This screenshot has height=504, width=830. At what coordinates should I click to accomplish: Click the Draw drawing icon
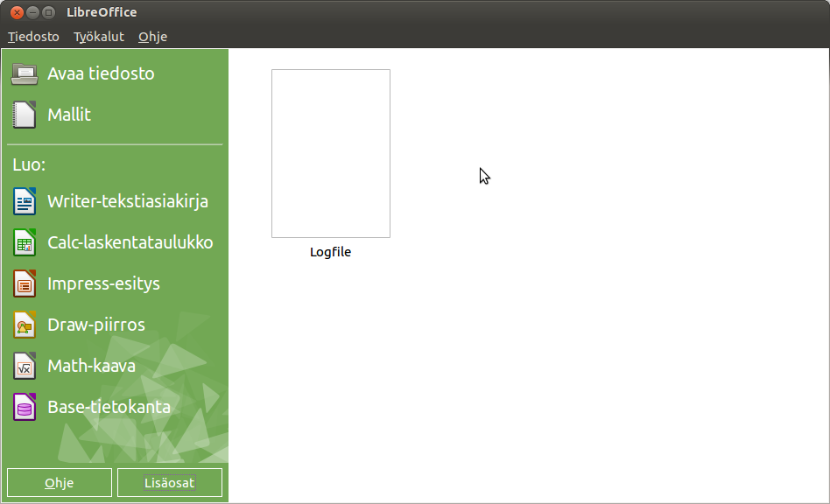[x=25, y=325]
